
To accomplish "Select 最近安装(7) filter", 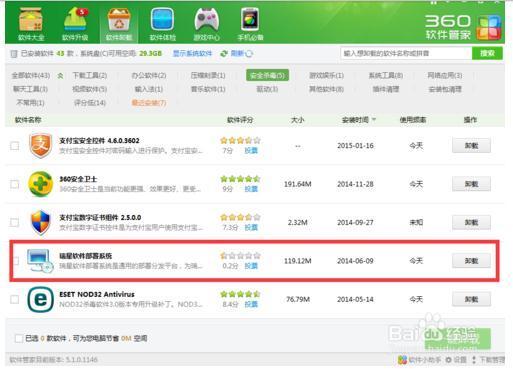I will (x=149, y=103).
